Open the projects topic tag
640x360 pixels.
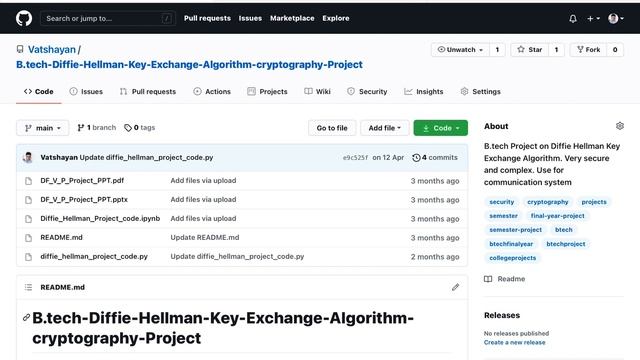coord(594,202)
